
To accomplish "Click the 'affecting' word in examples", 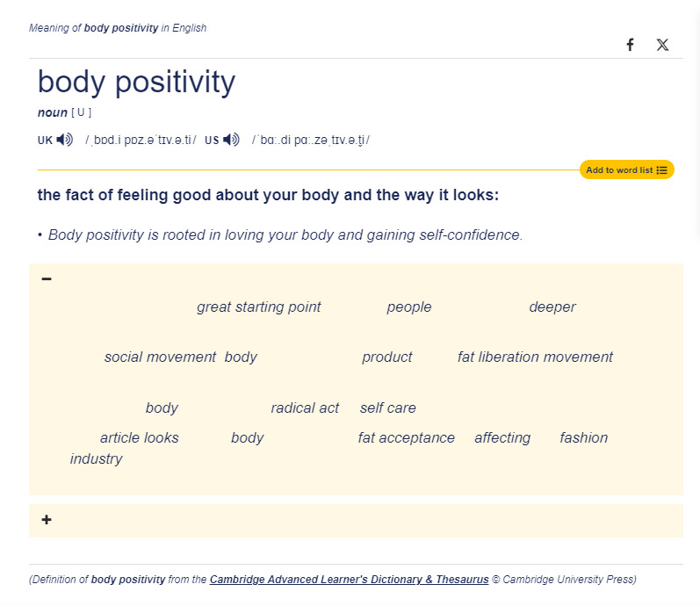I will [x=502, y=438].
